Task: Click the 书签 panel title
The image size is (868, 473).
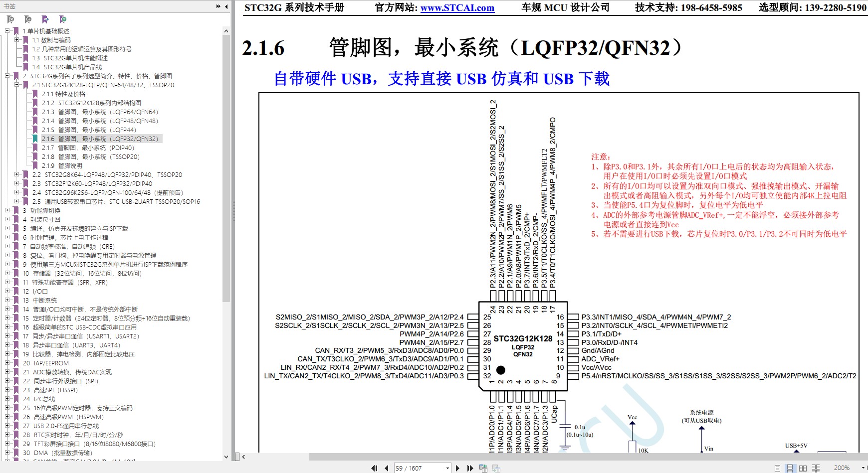Action: (x=9, y=6)
